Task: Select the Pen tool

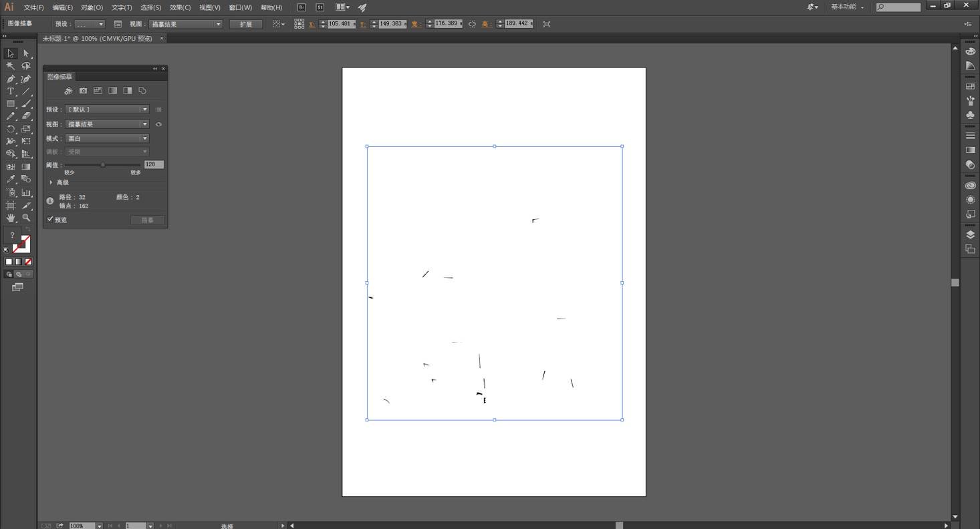Action: click(x=11, y=79)
